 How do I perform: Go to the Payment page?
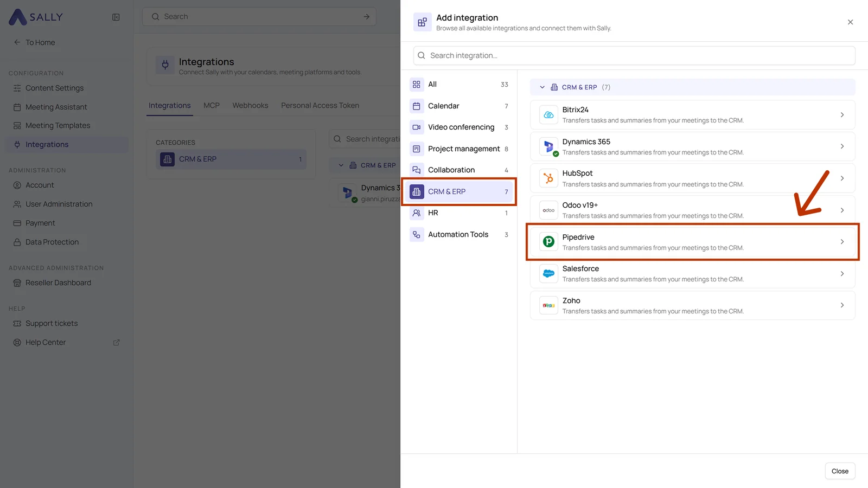40,223
